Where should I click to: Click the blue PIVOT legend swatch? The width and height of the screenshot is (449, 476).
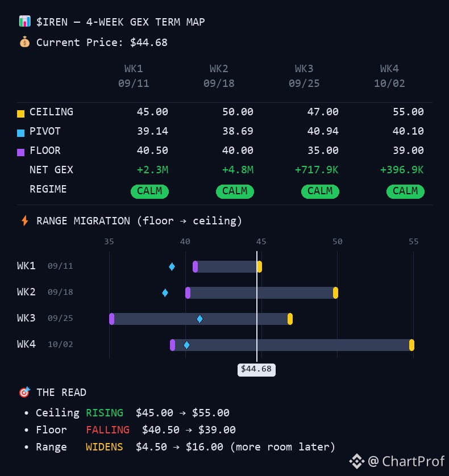[x=20, y=133]
